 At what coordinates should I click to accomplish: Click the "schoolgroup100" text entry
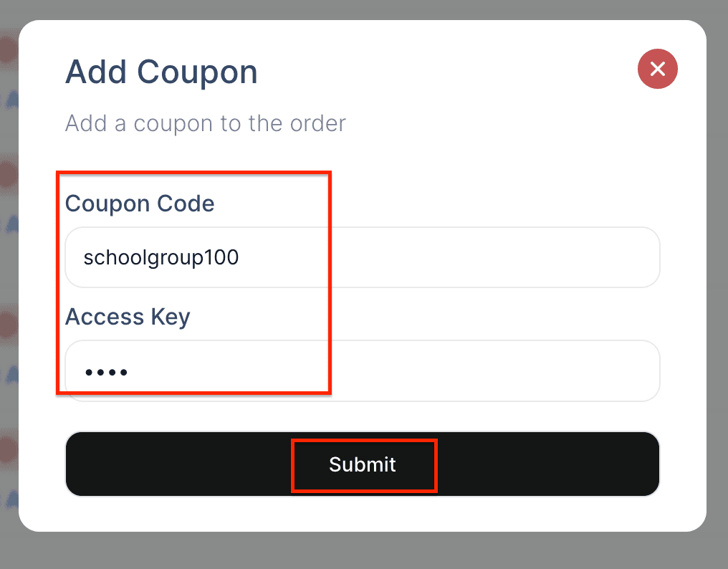[161, 257]
